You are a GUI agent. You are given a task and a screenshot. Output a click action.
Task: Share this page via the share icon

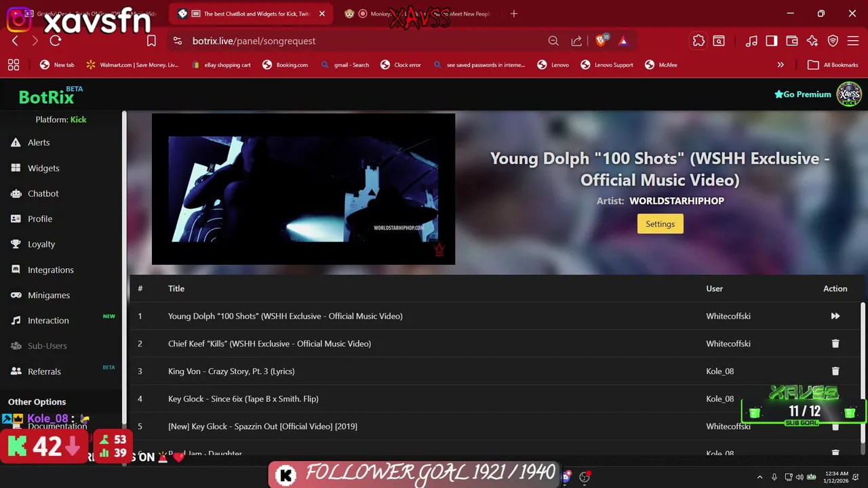point(576,41)
